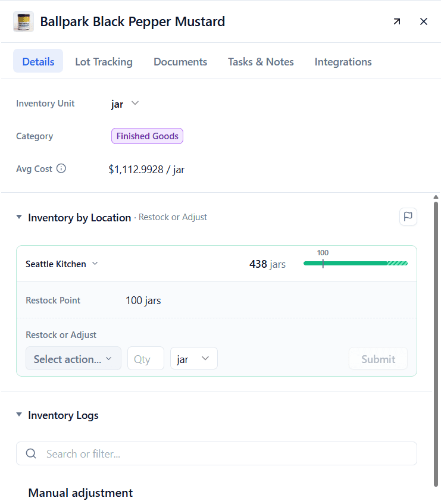The image size is (441, 504).
Task: Open the Integrations tab
Action: [x=343, y=61]
